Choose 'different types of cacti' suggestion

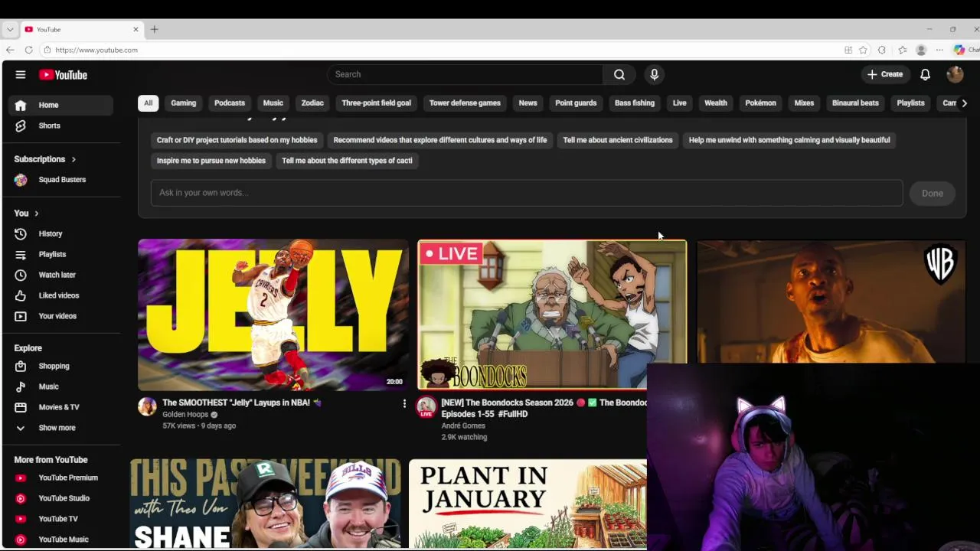point(347,161)
